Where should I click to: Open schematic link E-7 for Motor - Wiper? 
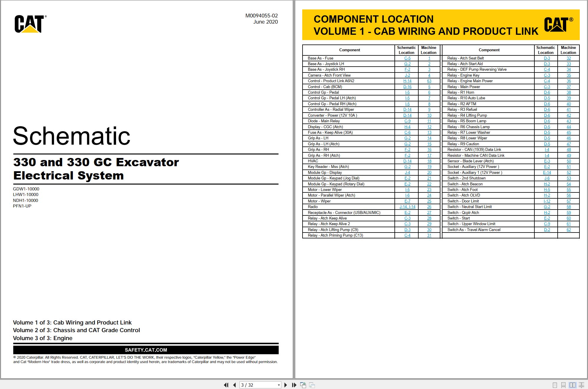coord(407,201)
